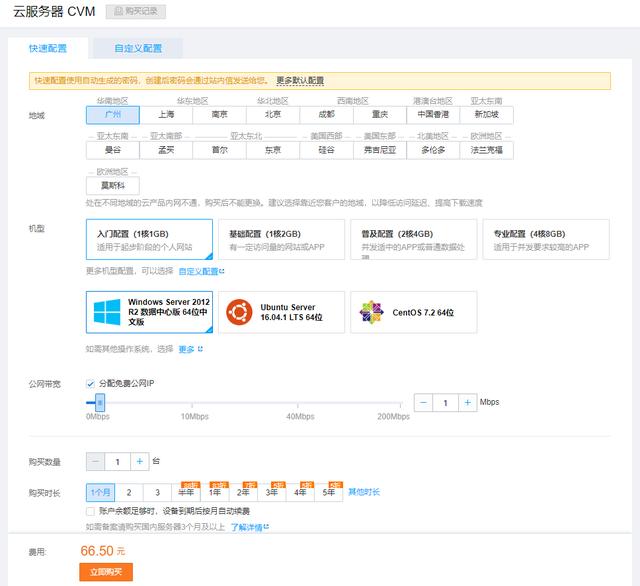The width and height of the screenshot is (640, 586).
Task: Increase bandwidth with the plus button
Action: [468, 403]
